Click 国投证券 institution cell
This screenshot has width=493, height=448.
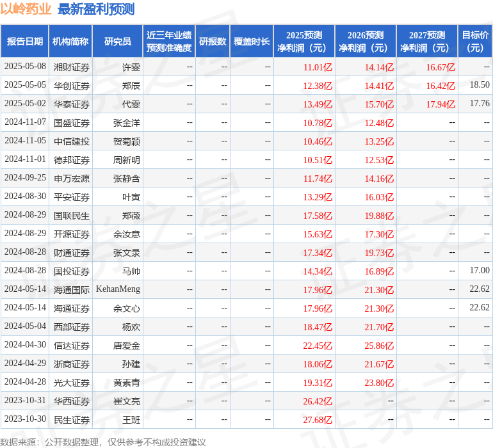pos(71,271)
